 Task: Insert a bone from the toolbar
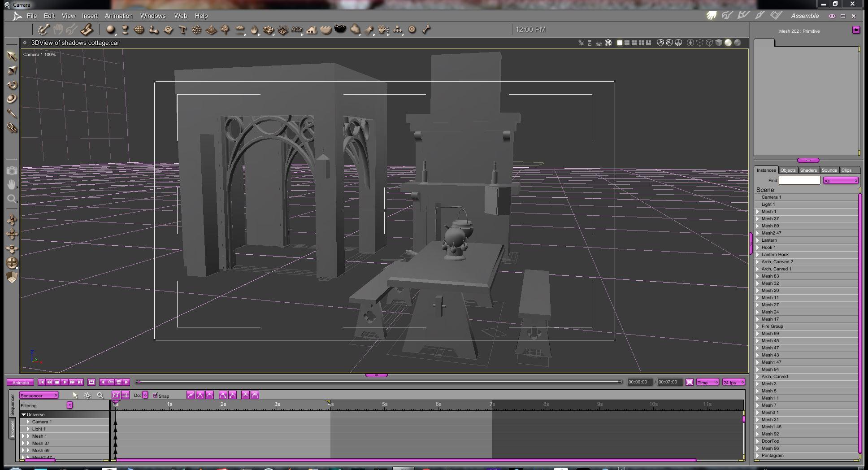(x=426, y=30)
